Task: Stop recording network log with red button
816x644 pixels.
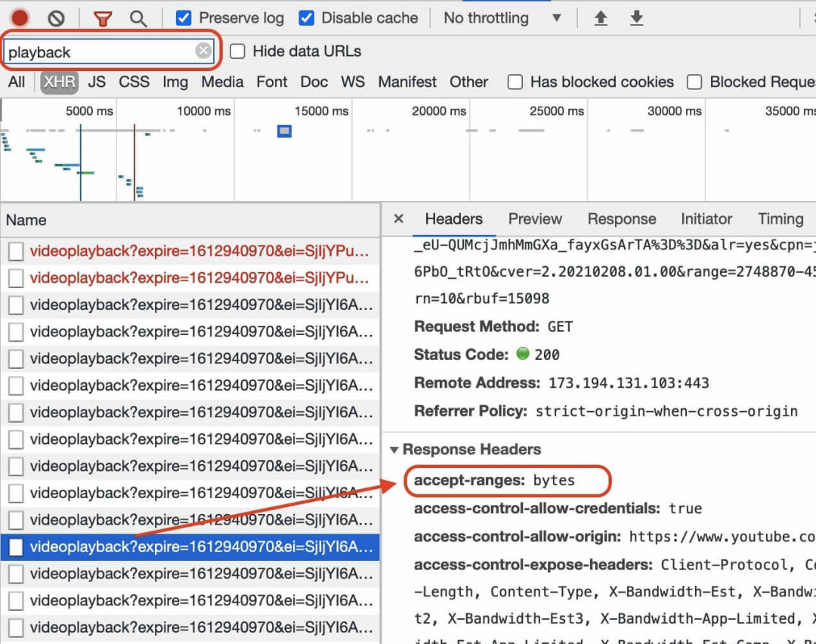Action: [20, 18]
